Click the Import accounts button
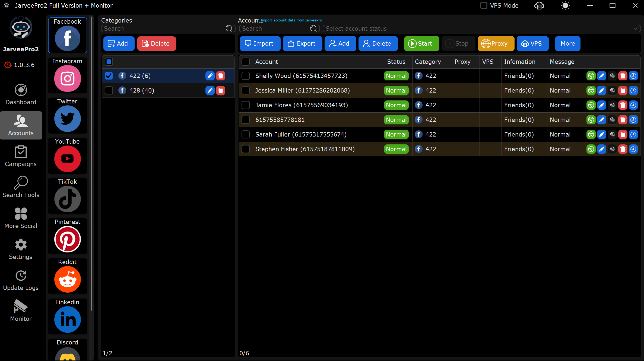This screenshot has height=361, width=644. 260,43
